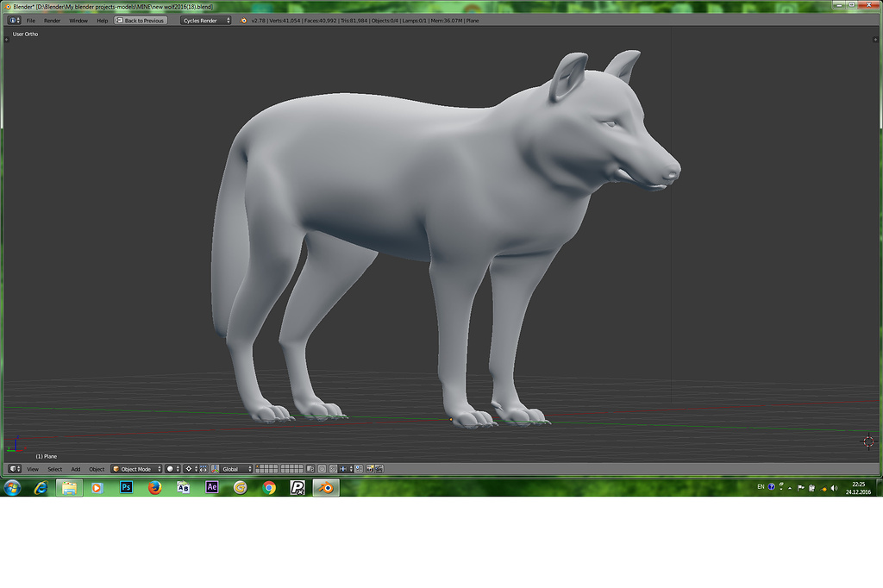Viewport: 883px width, 588px height.
Task: Open the Window menu
Action: [78, 21]
